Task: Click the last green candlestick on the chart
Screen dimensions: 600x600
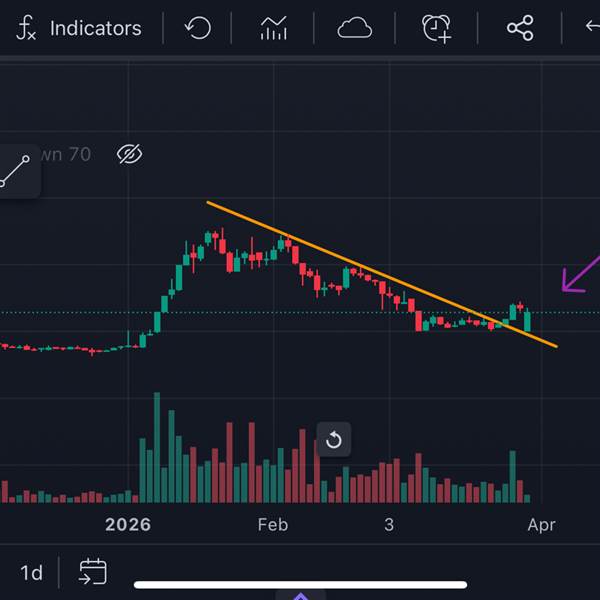Action: tap(527, 322)
